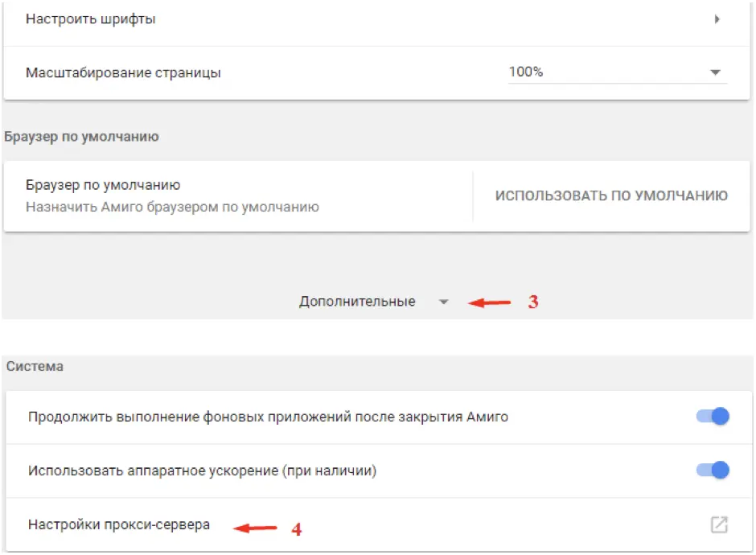Click the Дополнительные text label
The width and height of the screenshot is (756, 555).
pyautogui.click(x=357, y=302)
